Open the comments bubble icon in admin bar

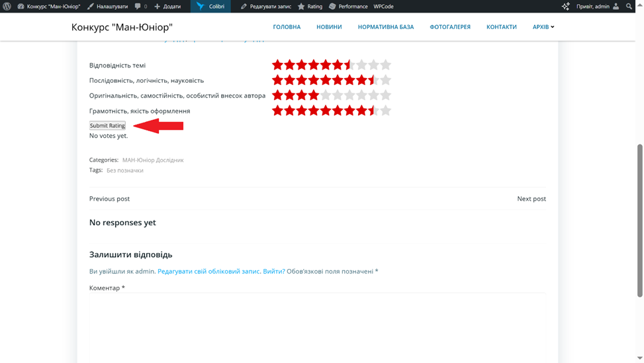tap(138, 7)
